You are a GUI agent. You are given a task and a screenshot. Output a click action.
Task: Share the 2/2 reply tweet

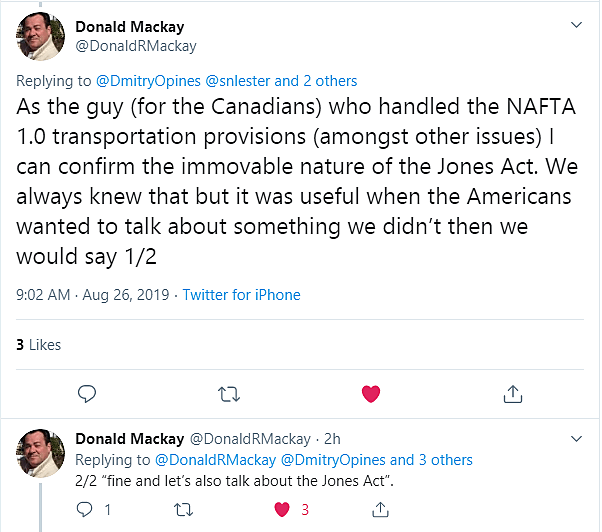point(380,510)
